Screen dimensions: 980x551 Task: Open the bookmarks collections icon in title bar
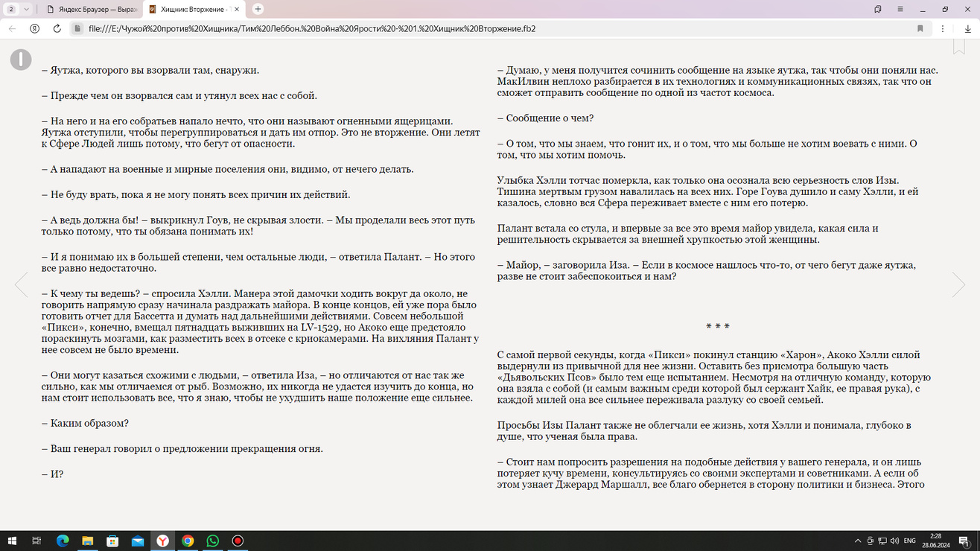(878, 9)
